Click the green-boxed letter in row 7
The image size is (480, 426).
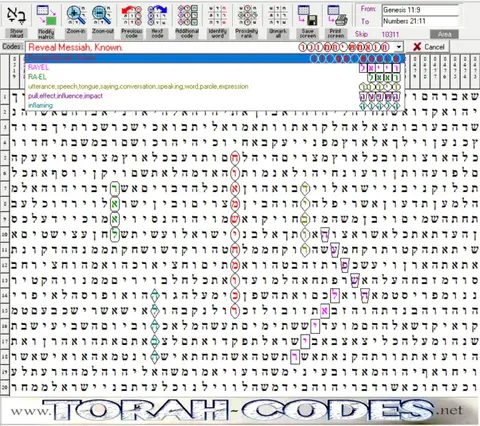(115, 188)
